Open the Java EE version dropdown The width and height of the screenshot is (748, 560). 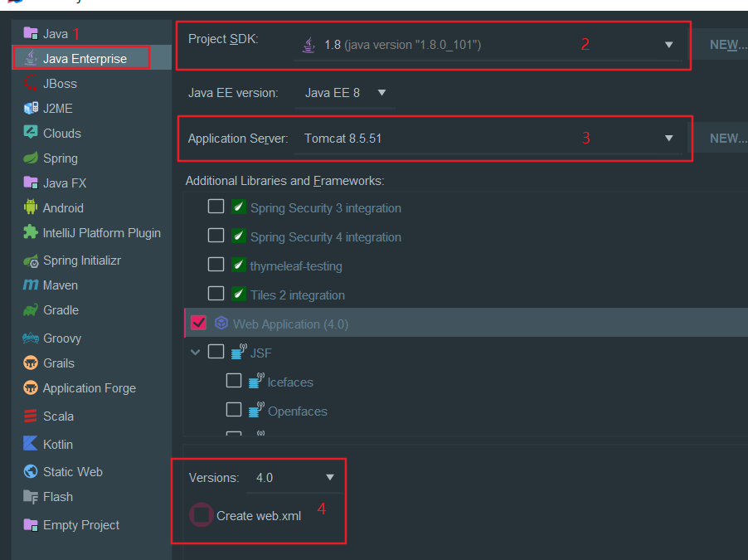[x=345, y=93]
